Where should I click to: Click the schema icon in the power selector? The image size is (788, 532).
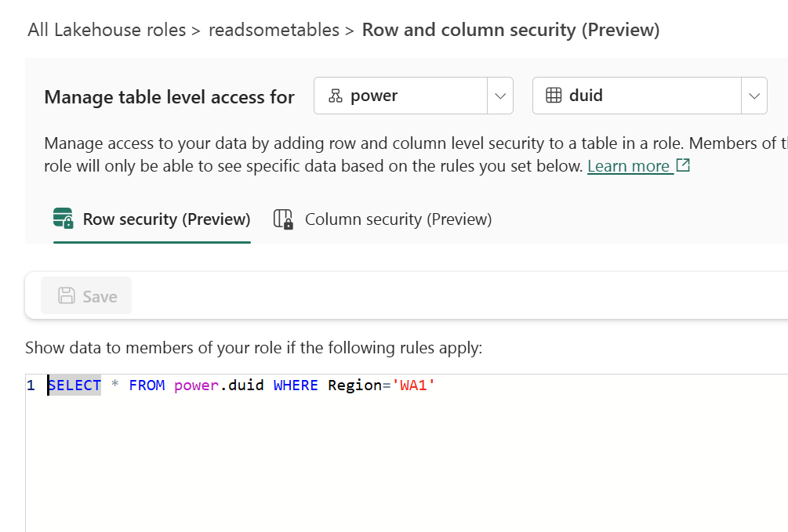coord(336,96)
